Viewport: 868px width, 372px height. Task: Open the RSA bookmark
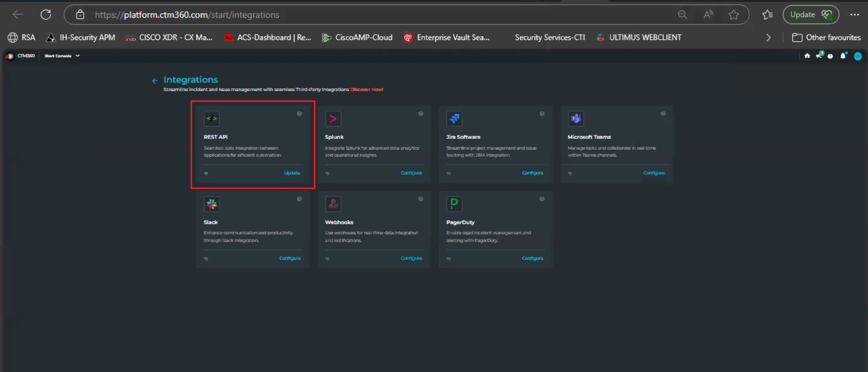coord(21,38)
